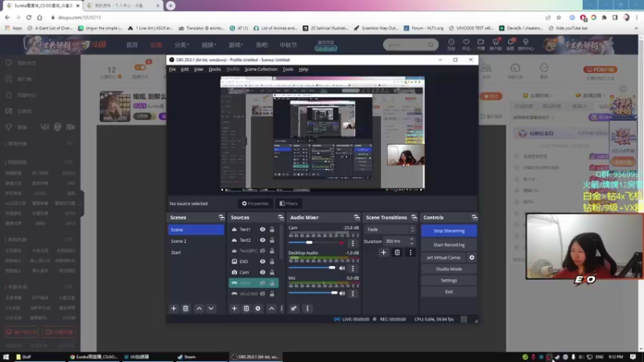Hide the Cam source
Viewport: 644px width, 362px height.
262,272
